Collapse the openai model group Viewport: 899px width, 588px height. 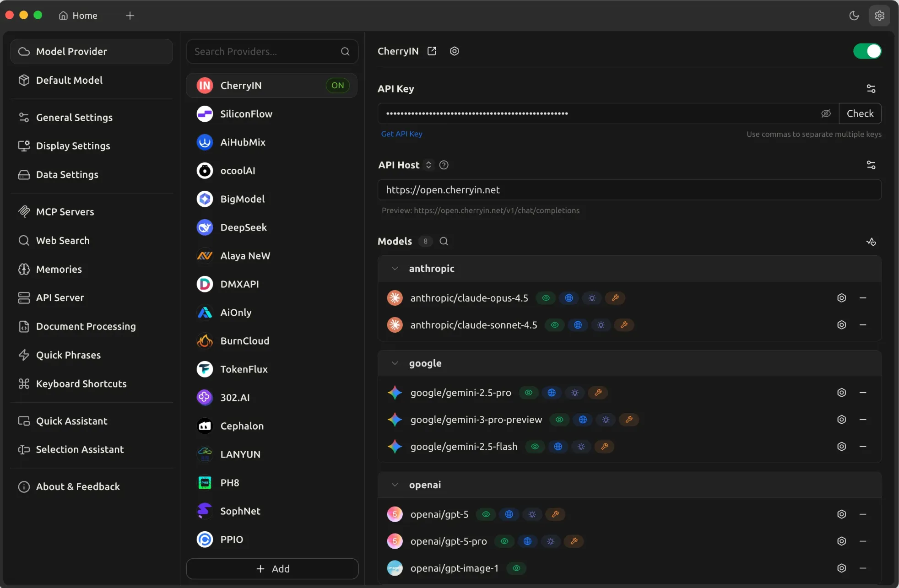pos(395,485)
